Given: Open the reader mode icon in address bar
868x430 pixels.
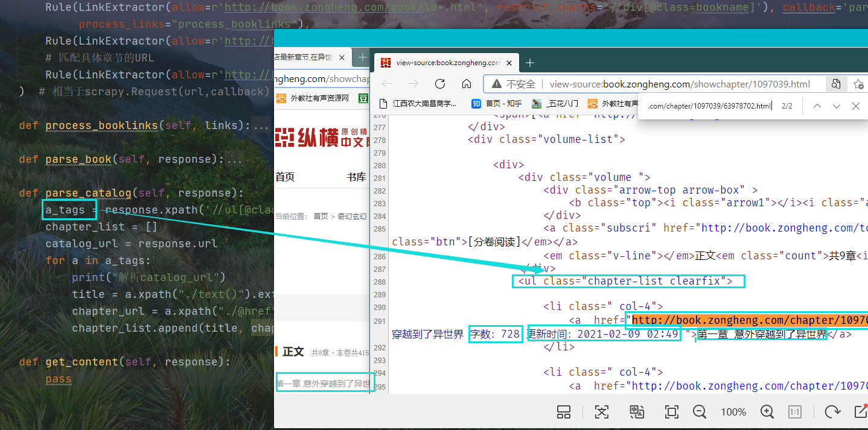Looking at the screenshot, I should click(x=836, y=84).
